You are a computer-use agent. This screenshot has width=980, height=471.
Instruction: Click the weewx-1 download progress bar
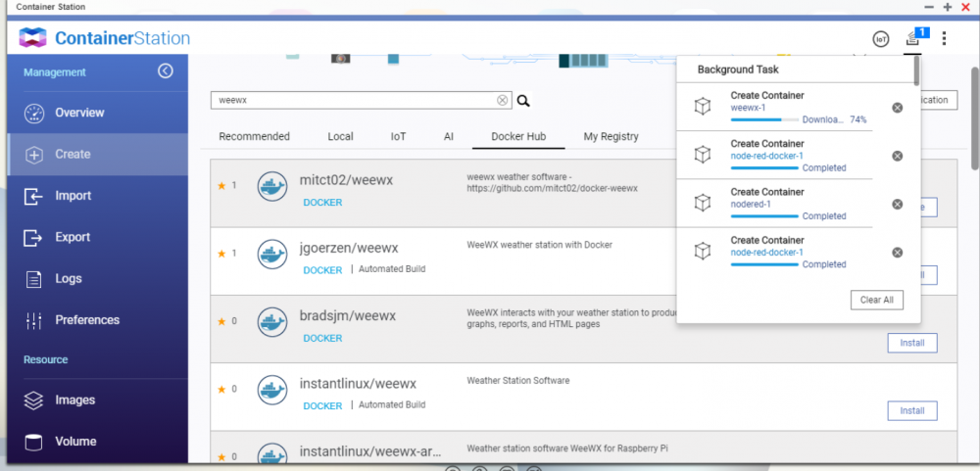point(764,119)
